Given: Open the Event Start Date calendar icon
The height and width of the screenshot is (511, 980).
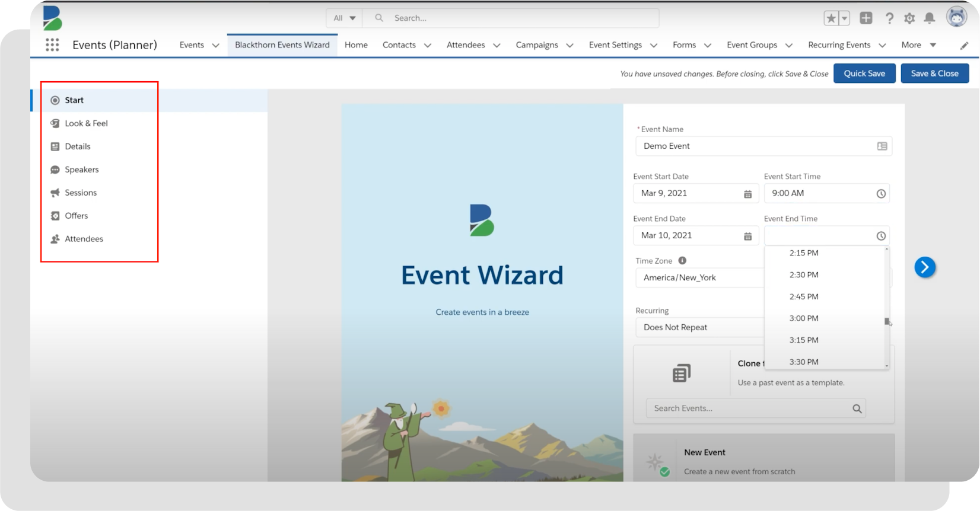Looking at the screenshot, I should click(747, 194).
